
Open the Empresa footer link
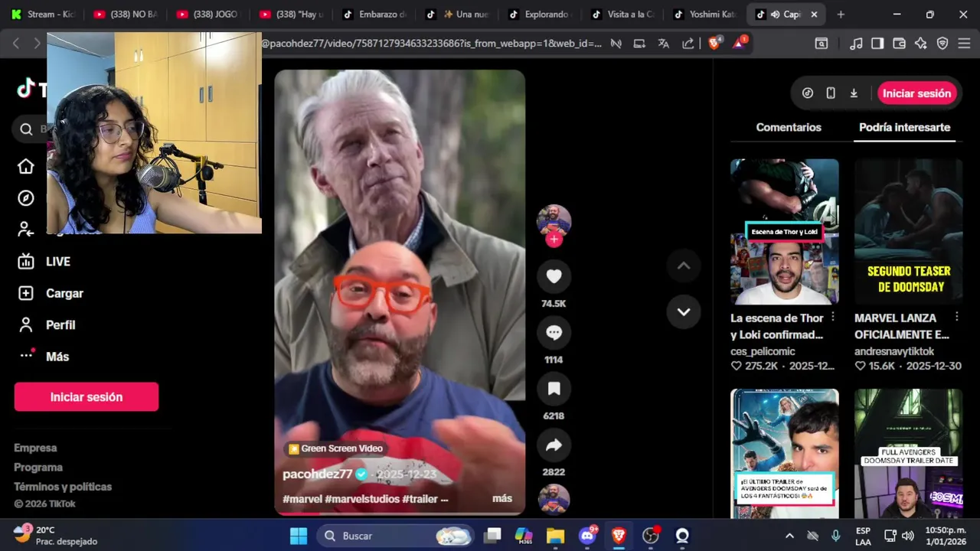click(35, 448)
